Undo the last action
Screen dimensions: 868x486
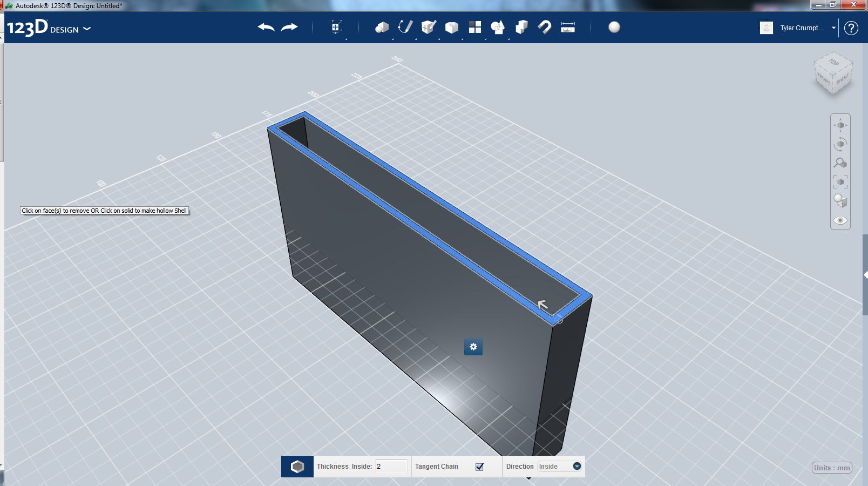click(x=266, y=27)
